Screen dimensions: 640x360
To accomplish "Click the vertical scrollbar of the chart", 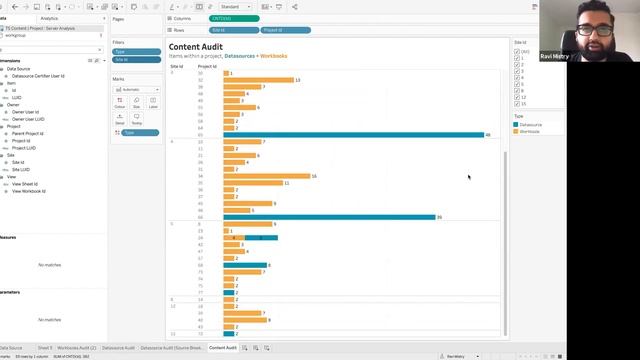I will point(506,243).
